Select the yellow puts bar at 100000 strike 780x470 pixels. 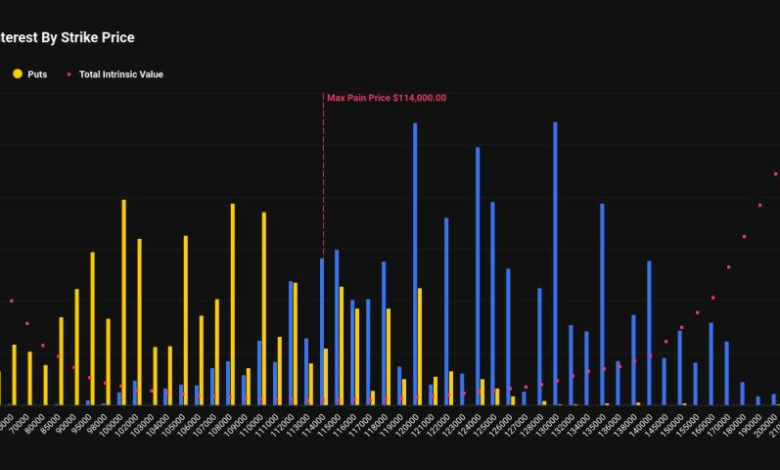coord(124,301)
